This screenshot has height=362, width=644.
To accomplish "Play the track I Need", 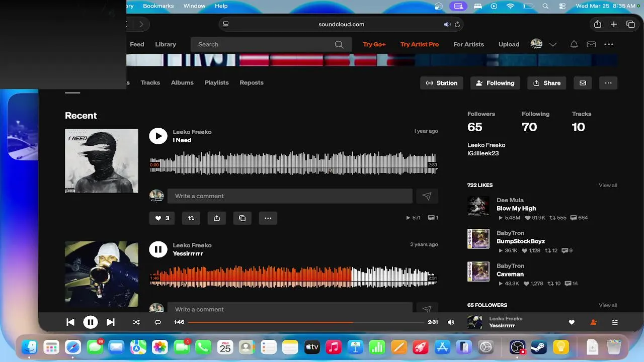I will pyautogui.click(x=158, y=136).
